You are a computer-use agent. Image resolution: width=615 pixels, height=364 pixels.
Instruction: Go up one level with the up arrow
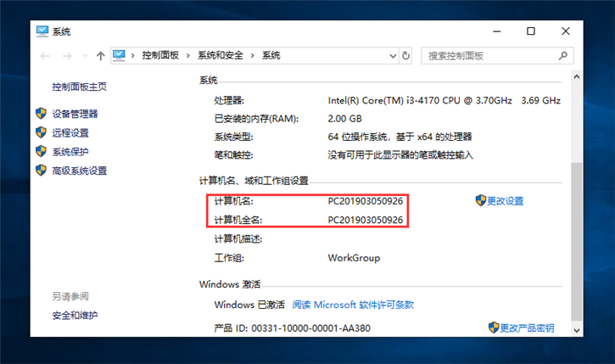point(101,55)
